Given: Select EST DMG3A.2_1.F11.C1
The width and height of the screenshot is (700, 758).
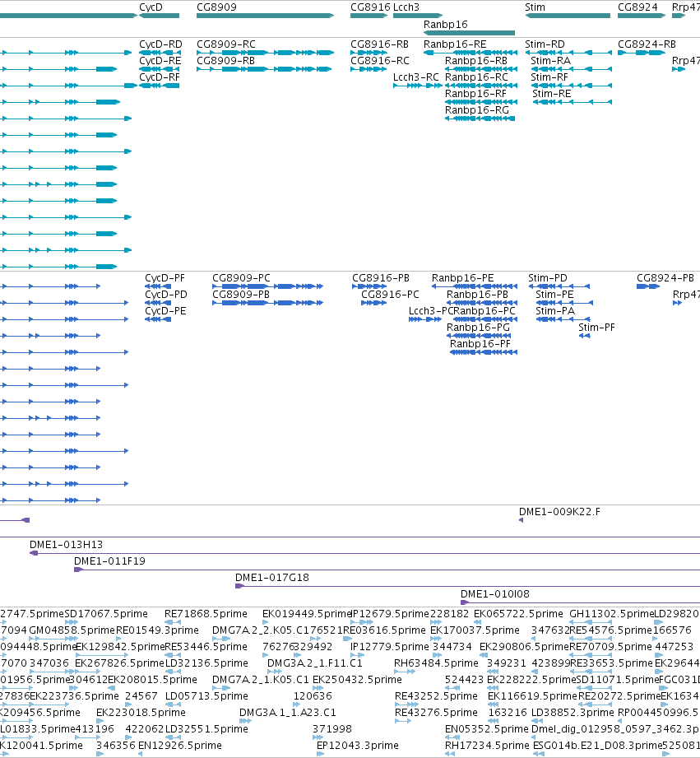Looking at the screenshot, I should pyautogui.click(x=314, y=663).
